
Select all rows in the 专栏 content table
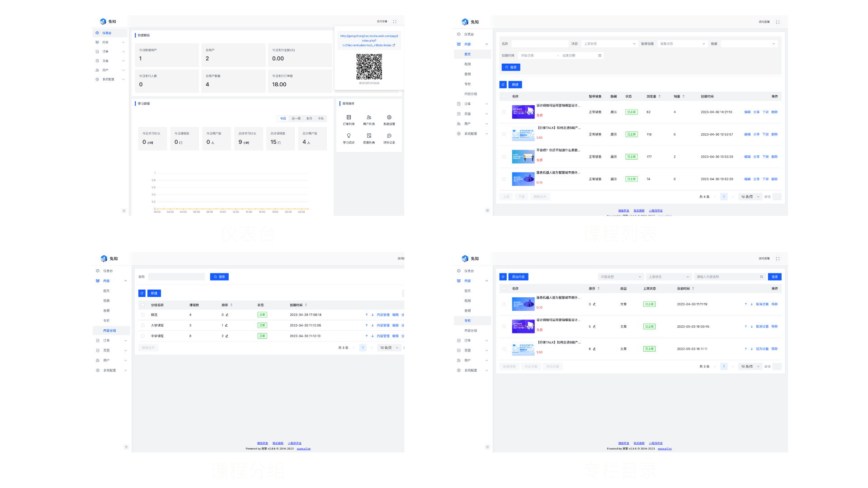(504, 288)
